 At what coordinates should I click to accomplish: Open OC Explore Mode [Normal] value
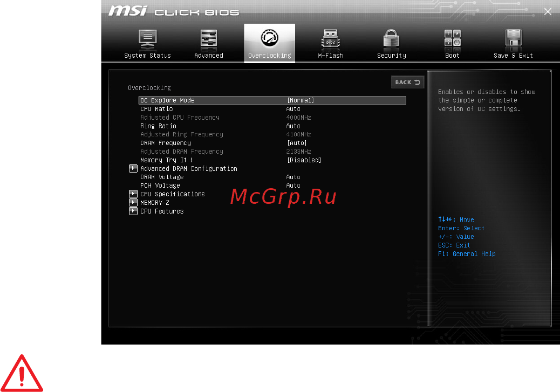pos(301,100)
